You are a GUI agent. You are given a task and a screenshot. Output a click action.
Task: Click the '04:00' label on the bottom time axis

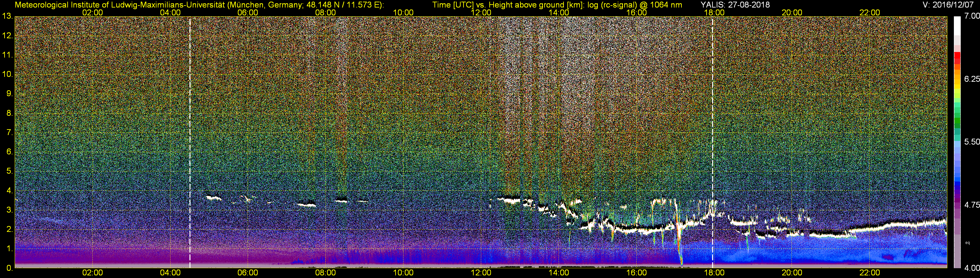point(170,273)
